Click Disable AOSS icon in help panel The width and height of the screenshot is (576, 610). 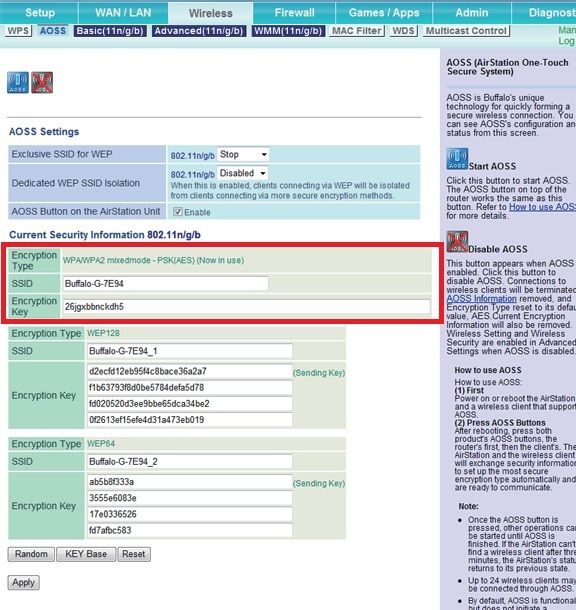pos(457,242)
